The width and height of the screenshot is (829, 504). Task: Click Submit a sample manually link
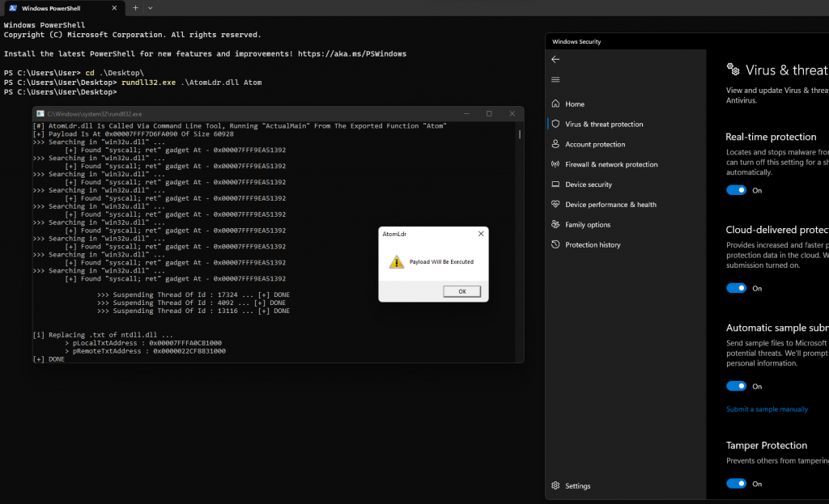click(767, 409)
